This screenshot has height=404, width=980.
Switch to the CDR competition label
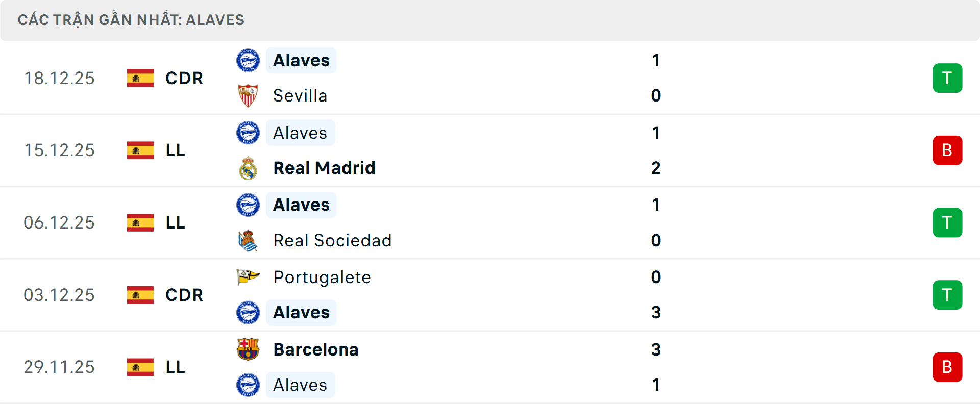[184, 79]
